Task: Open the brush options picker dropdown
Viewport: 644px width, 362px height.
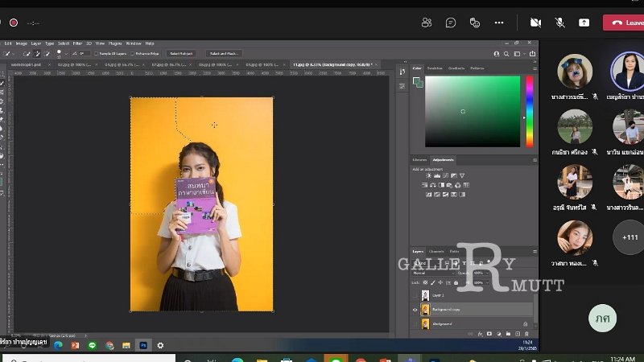Action: 66,54
